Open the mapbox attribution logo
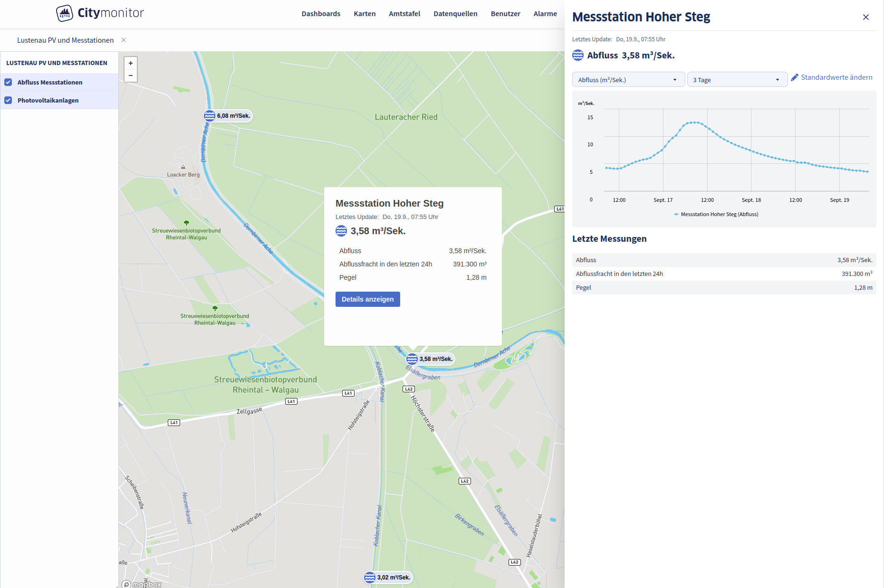This screenshot has width=884, height=588. (x=142, y=584)
